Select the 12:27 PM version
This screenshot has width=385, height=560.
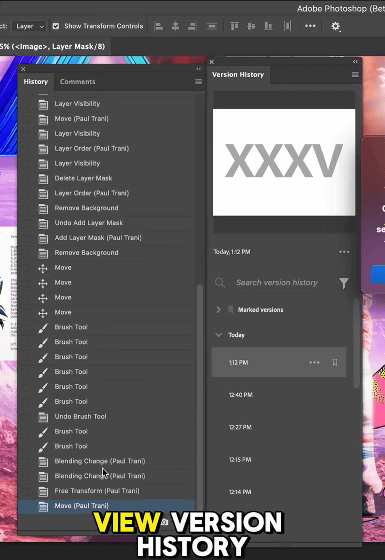279,427
